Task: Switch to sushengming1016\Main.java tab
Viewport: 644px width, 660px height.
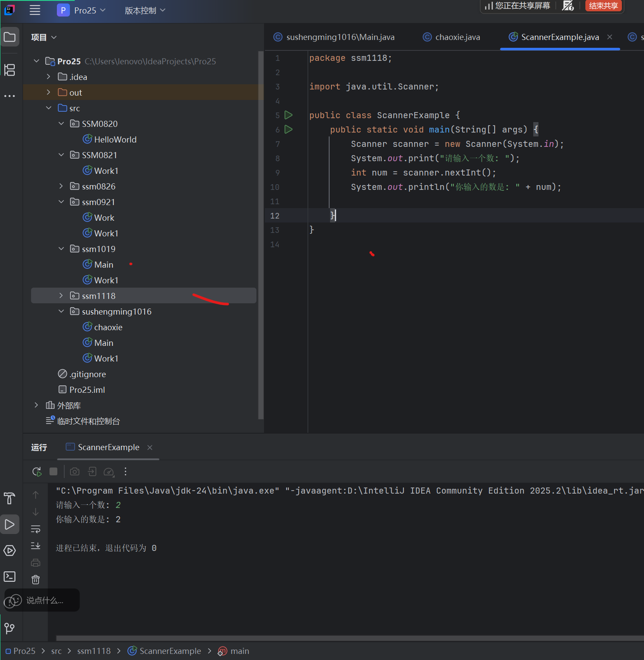Action: [x=334, y=37]
